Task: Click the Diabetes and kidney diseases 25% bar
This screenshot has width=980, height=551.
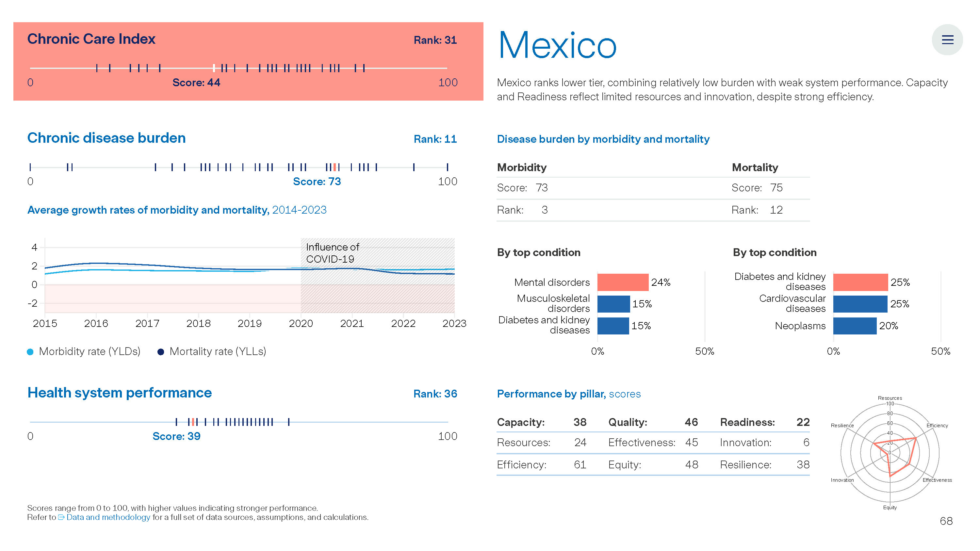Action: (860, 282)
